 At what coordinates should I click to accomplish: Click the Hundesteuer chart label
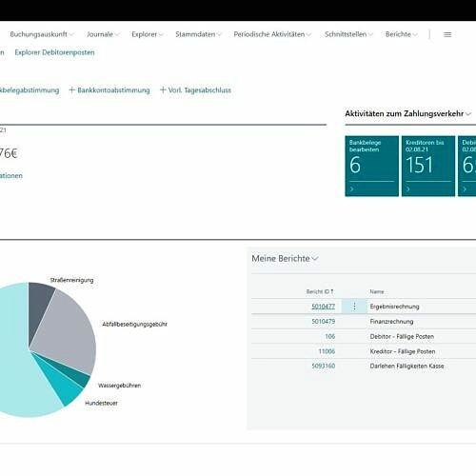(x=101, y=403)
